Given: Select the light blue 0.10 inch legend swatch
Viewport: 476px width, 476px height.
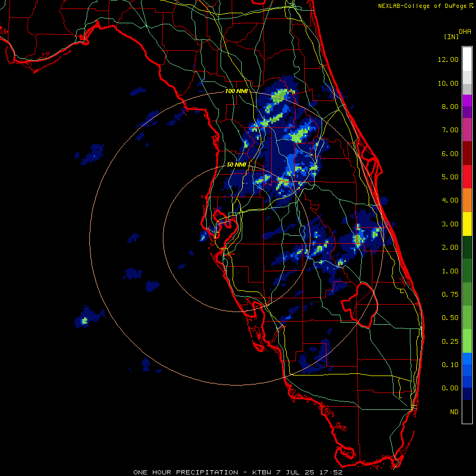Looking at the screenshot, I should coord(467,359).
